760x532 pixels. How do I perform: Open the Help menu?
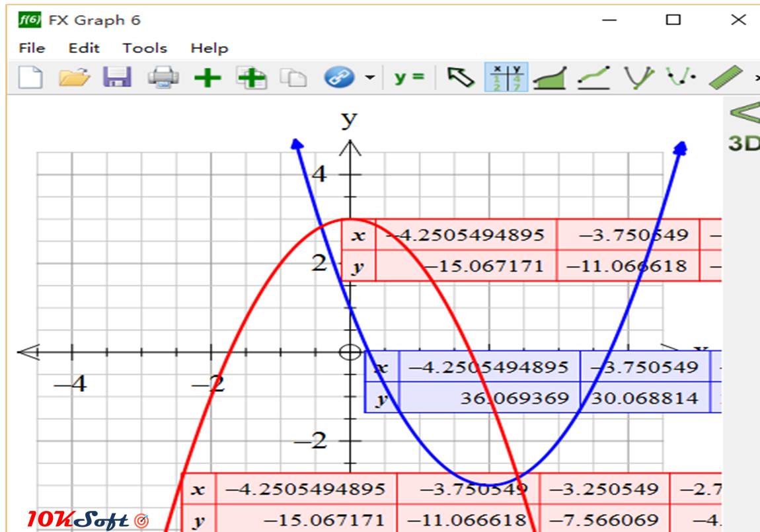click(209, 48)
